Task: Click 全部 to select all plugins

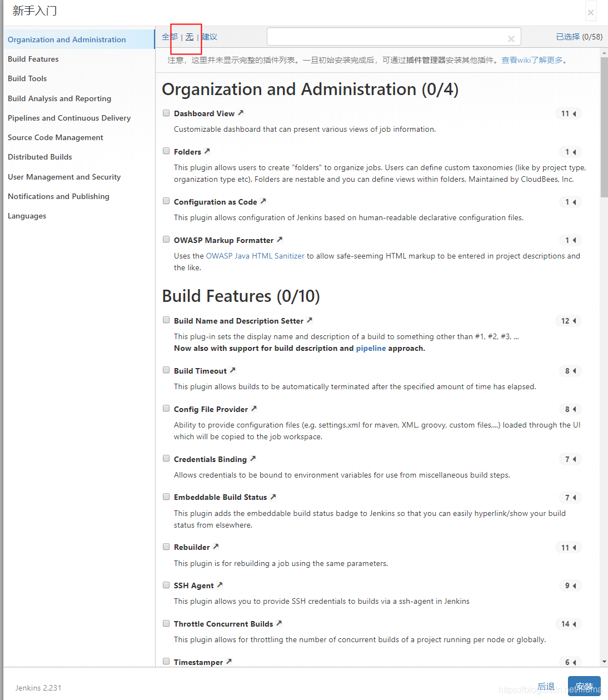Action: (x=170, y=37)
